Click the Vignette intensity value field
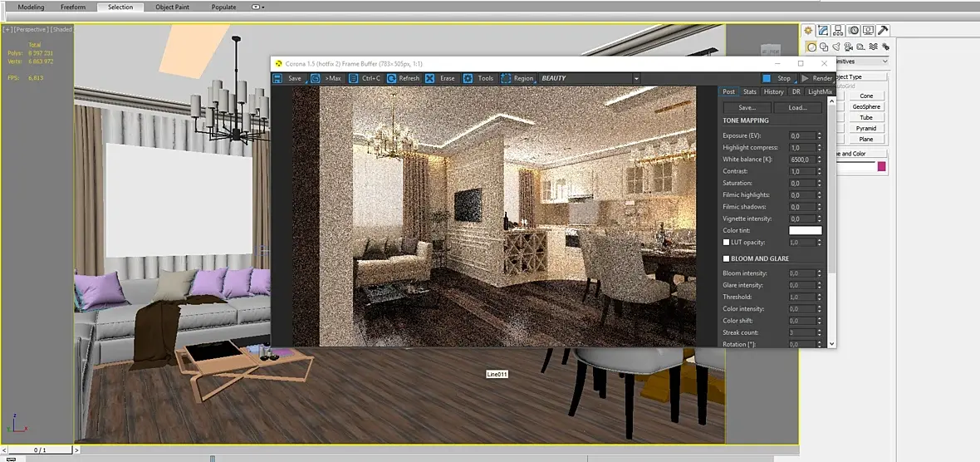980x462 pixels. tap(802, 219)
